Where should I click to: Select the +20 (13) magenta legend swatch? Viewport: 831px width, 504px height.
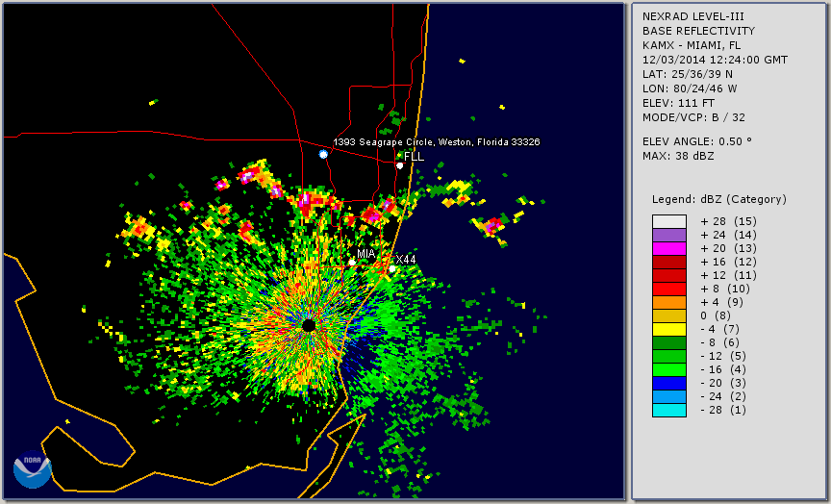(x=668, y=248)
